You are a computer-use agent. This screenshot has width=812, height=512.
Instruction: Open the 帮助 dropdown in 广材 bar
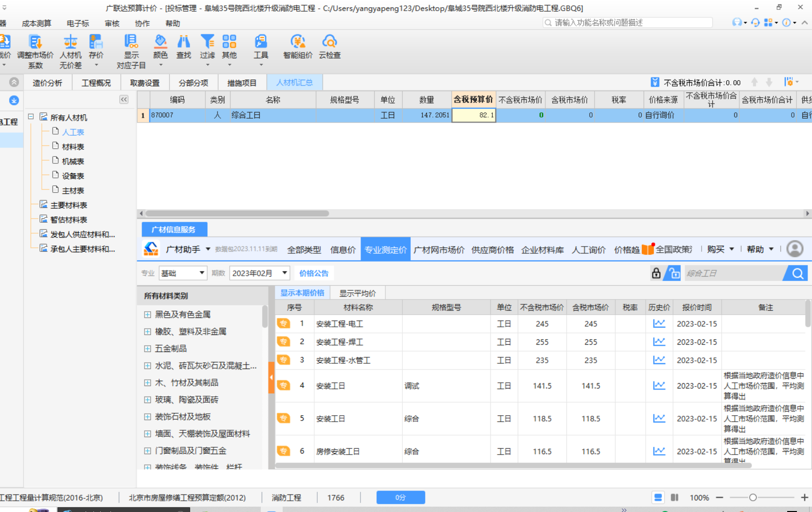(760, 249)
